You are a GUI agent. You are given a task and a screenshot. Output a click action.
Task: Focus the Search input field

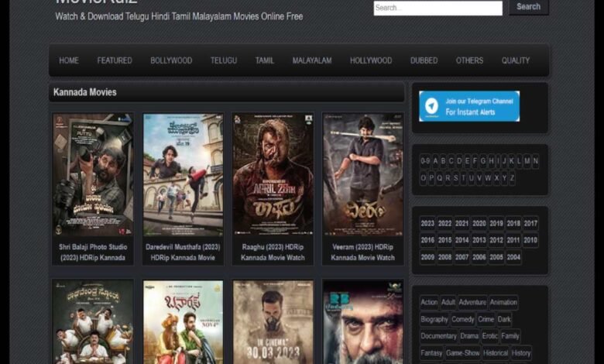point(438,8)
